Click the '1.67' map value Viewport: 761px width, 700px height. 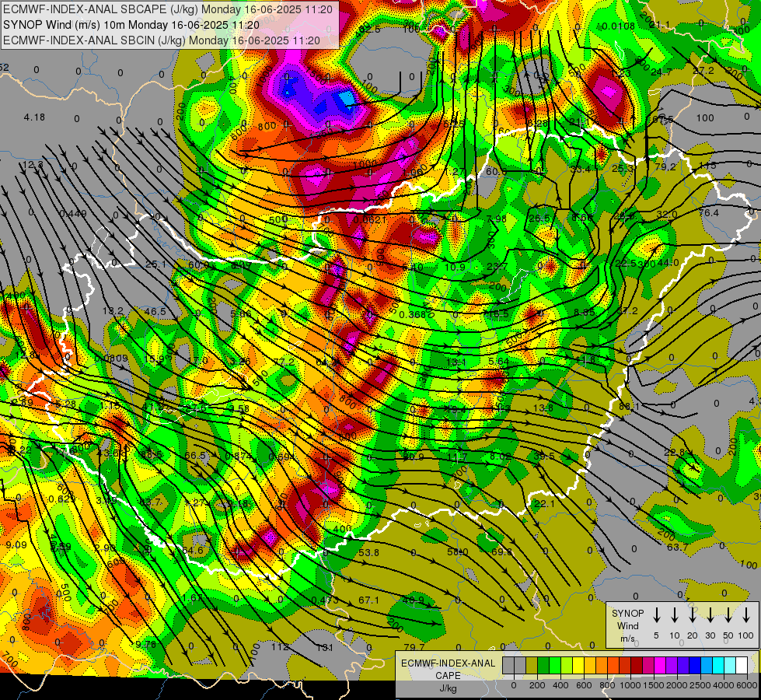pos(193,598)
